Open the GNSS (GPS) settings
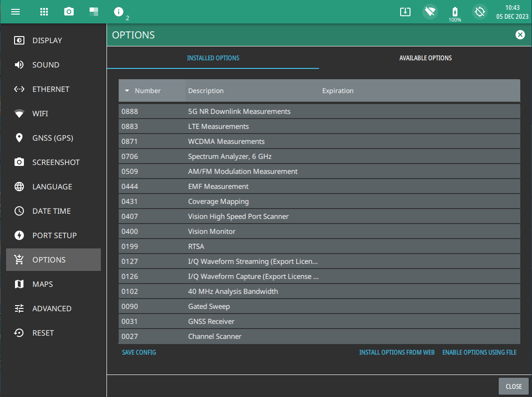The image size is (532, 397). (x=53, y=138)
